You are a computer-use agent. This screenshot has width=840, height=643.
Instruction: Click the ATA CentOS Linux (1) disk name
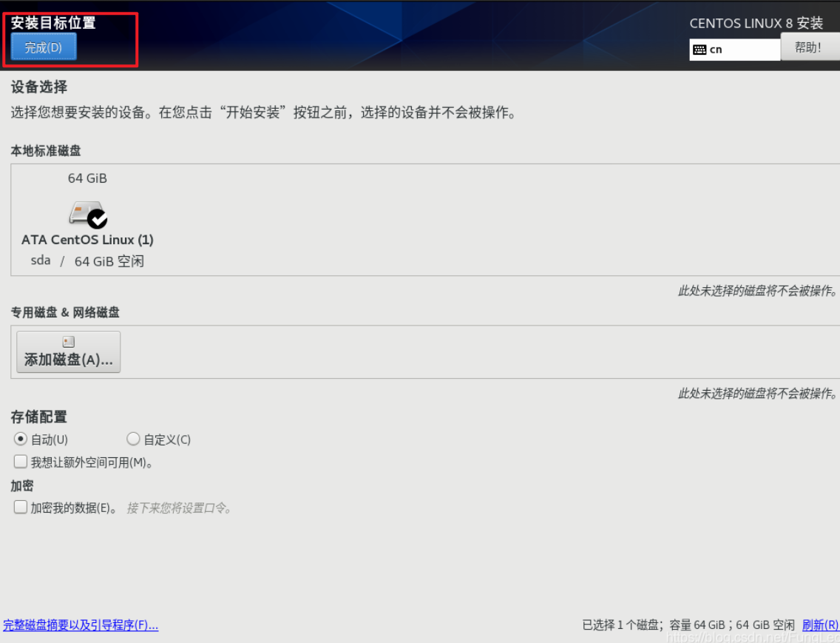coord(87,240)
